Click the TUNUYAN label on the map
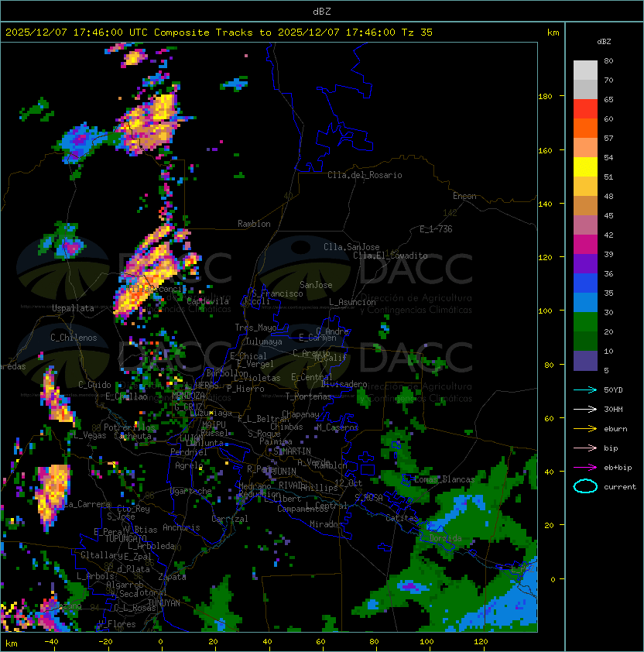The image size is (644, 652). [x=164, y=603]
